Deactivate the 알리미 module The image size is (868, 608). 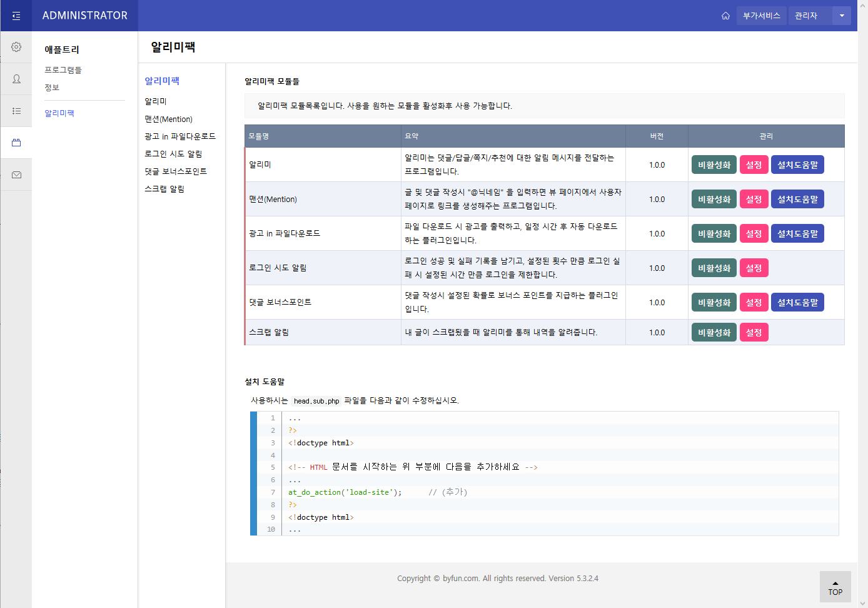714,165
